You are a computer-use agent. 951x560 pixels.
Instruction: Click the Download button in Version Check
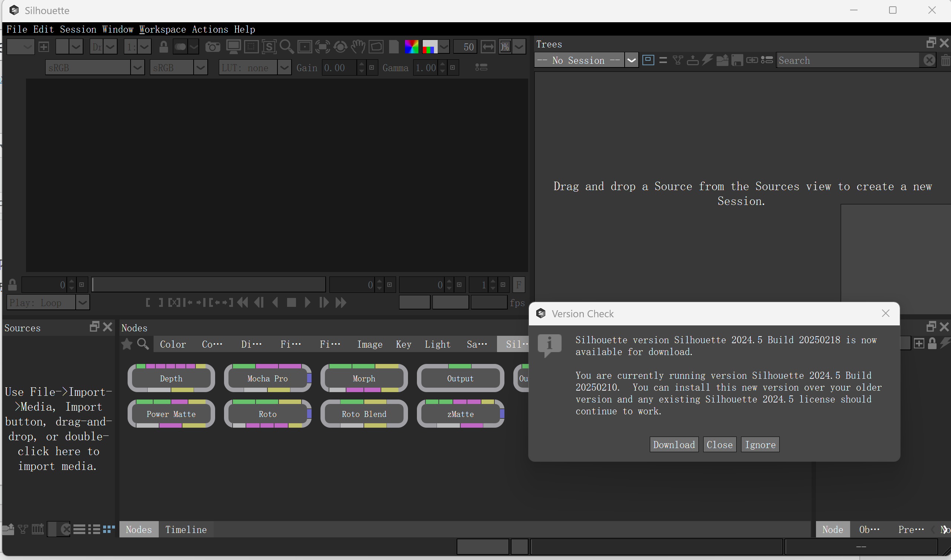[674, 444]
